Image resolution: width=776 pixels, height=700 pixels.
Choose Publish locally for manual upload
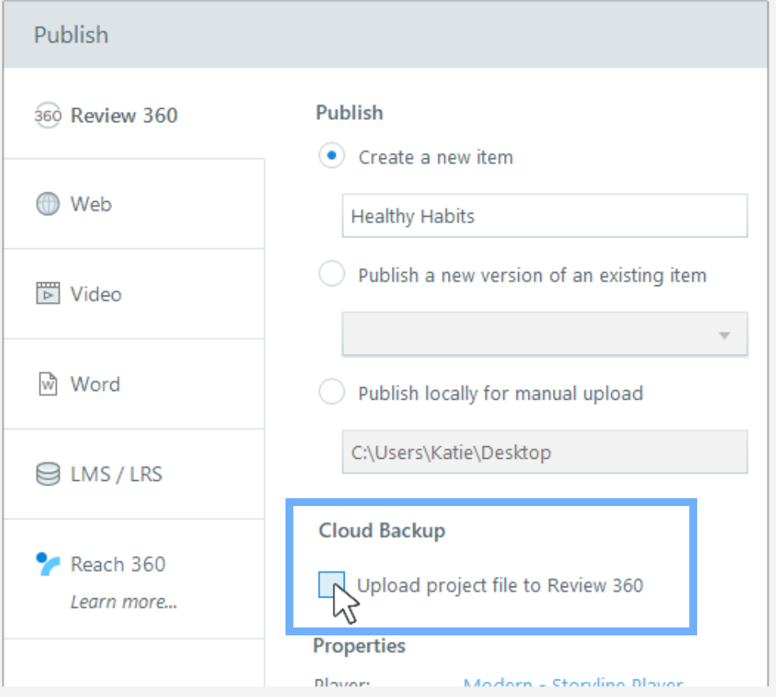pyautogui.click(x=332, y=392)
